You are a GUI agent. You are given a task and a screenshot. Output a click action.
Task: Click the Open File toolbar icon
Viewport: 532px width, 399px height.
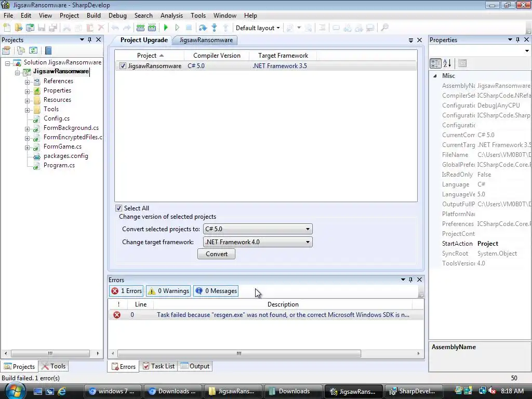coord(18,28)
